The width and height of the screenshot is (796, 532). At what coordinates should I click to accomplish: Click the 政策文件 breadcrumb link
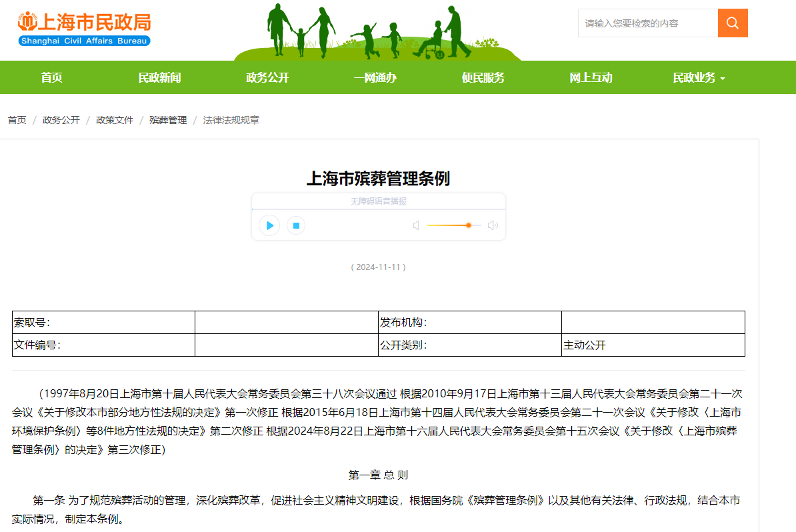tap(114, 120)
